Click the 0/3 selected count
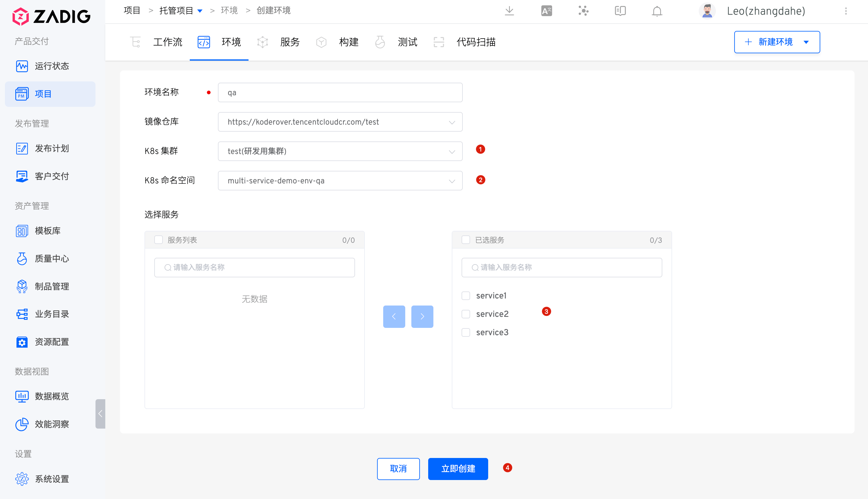 [656, 240]
